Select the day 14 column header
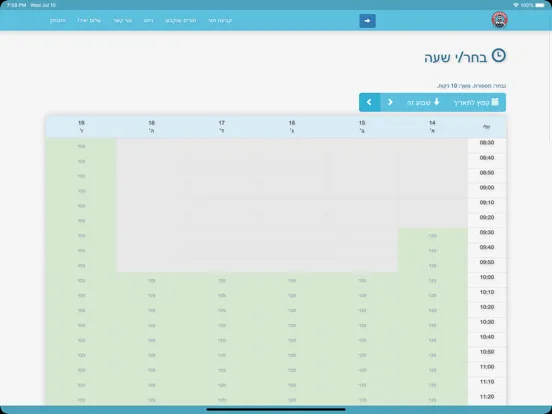This screenshot has width=552, height=414. pyautogui.click(x=432, y=126)
